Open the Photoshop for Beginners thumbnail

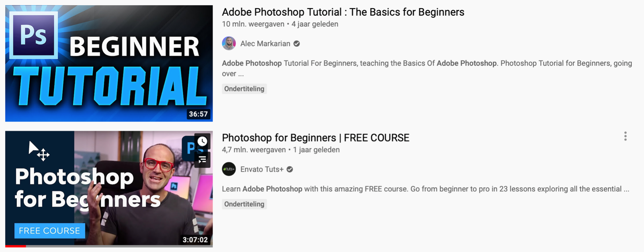tap(109, 189)
